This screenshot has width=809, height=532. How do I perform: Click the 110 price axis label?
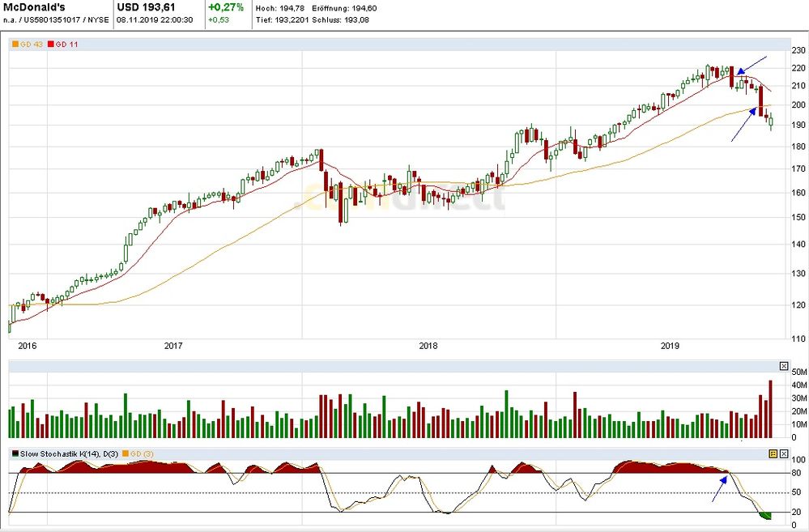coord(798,339)
